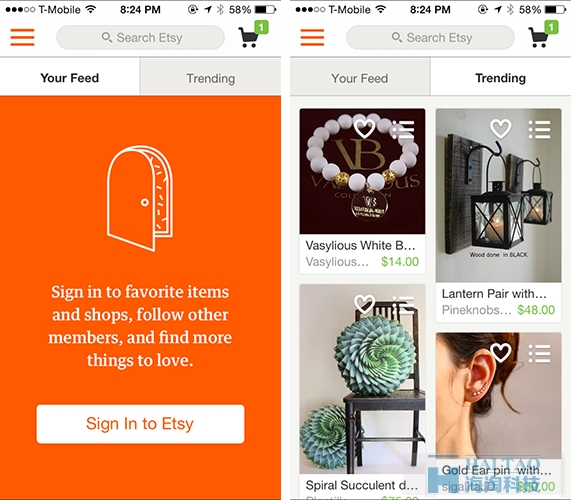Open shopping cart on Your Feed screen
The height and width of the screenshot is (500, 571).
(252, 35)
